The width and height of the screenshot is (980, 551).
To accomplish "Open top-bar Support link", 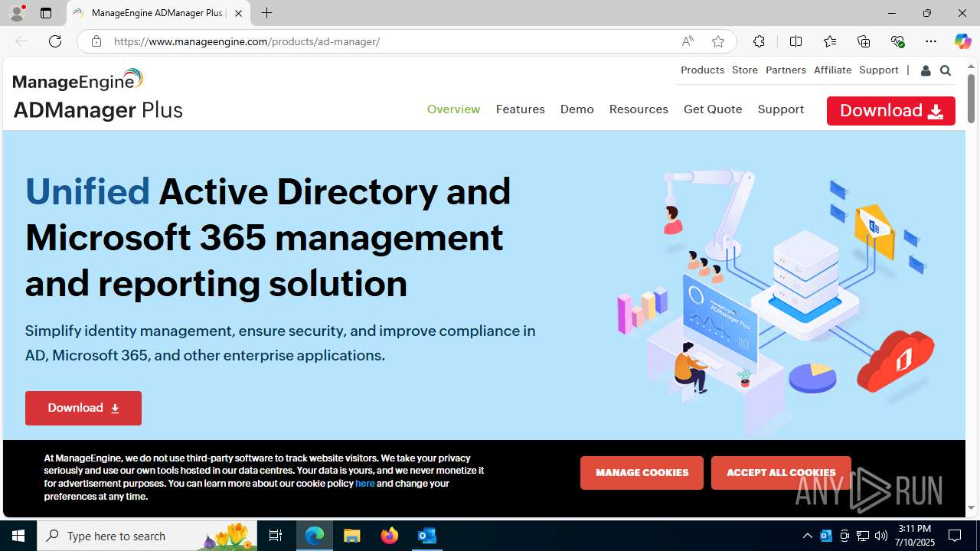I will (x=879, y=70).
